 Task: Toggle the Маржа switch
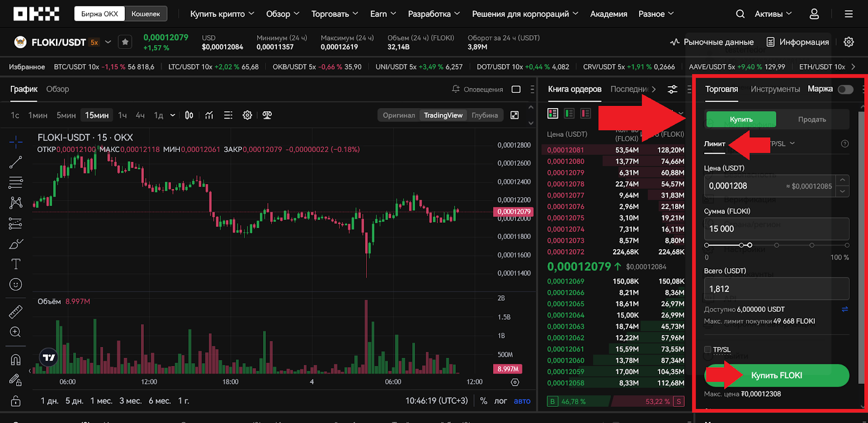click(845, 89)
